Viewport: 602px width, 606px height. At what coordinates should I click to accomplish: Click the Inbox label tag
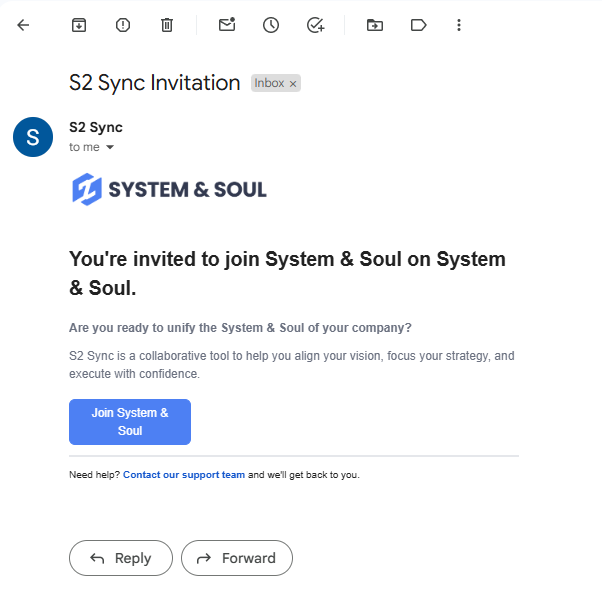(268, 84)
